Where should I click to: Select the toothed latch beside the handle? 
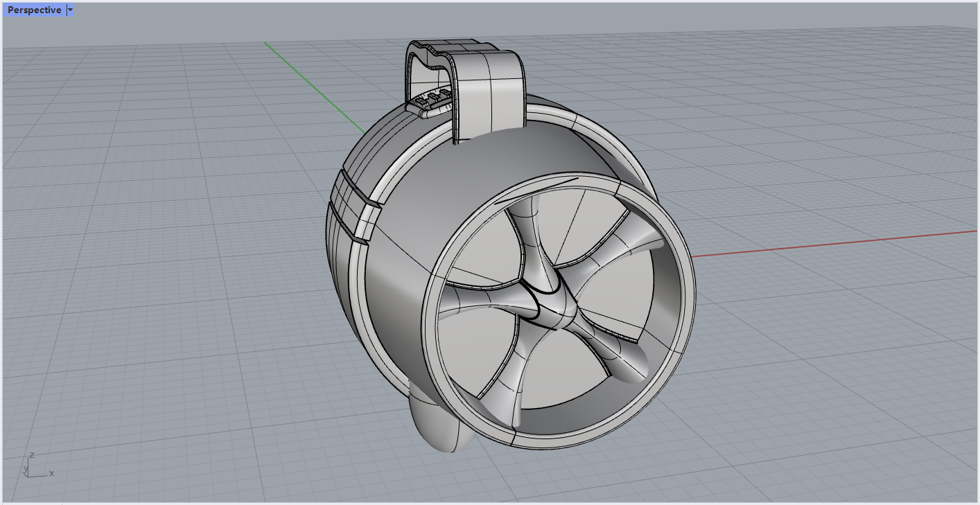tap(430, 101)
